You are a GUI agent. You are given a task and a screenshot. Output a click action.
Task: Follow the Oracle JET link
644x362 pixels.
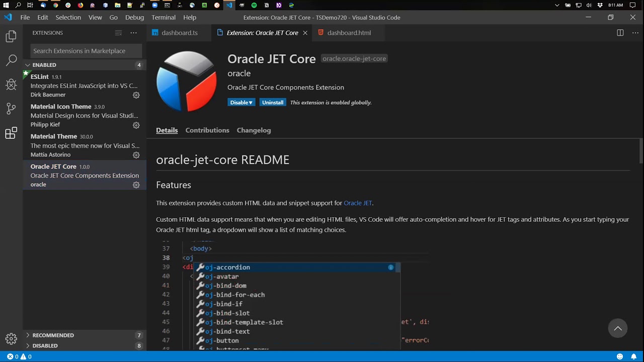tap(358, 203)
